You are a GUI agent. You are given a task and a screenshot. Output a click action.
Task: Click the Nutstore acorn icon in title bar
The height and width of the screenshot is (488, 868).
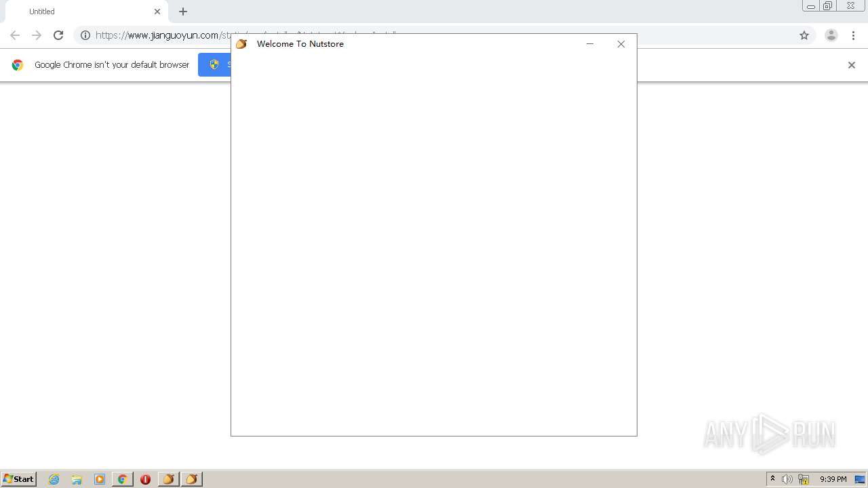(241, 44)
